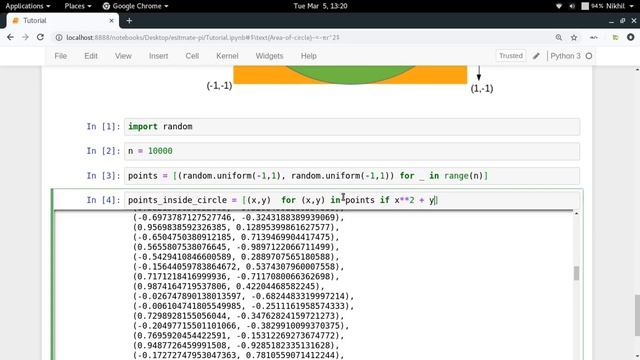Open the File menu in Jupyter
Viewport: 640px width, 360px height.
[60, 56]
